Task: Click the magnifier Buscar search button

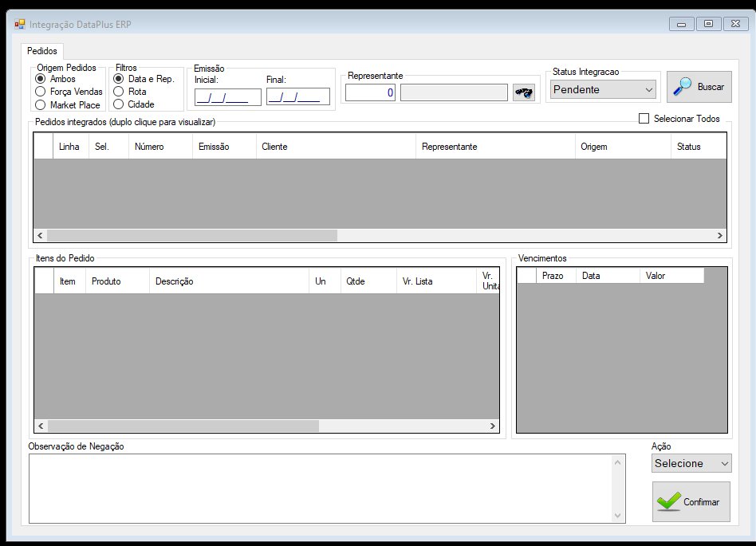Action: pyautogui.click(x=699, y=87)
